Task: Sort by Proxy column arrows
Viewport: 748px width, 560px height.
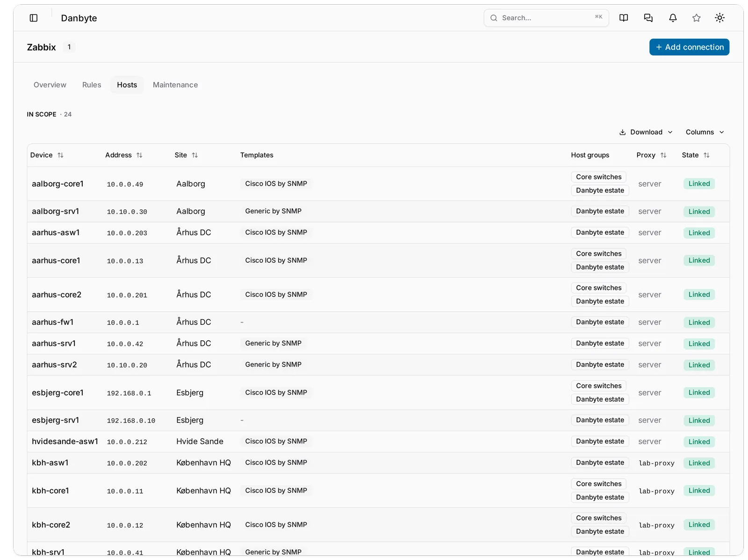Action: (663, 155)
